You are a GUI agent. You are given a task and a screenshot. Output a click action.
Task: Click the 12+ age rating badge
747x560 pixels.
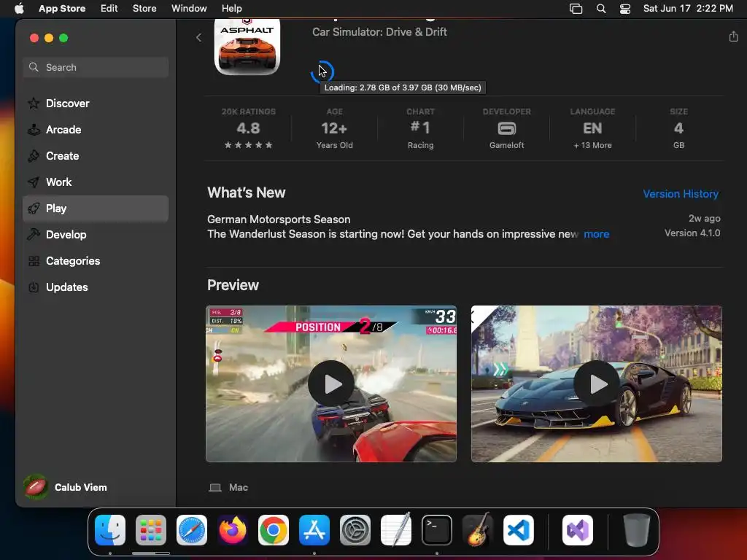[334, 128]
